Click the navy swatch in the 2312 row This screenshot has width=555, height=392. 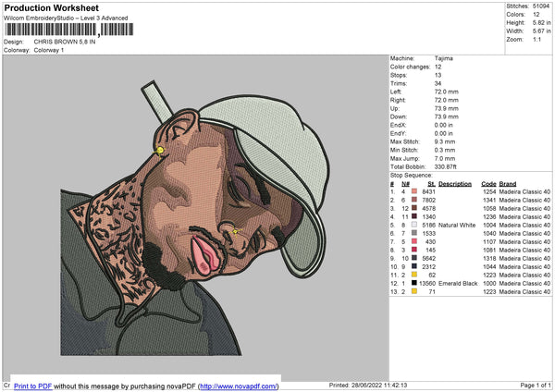click(414, 266)
